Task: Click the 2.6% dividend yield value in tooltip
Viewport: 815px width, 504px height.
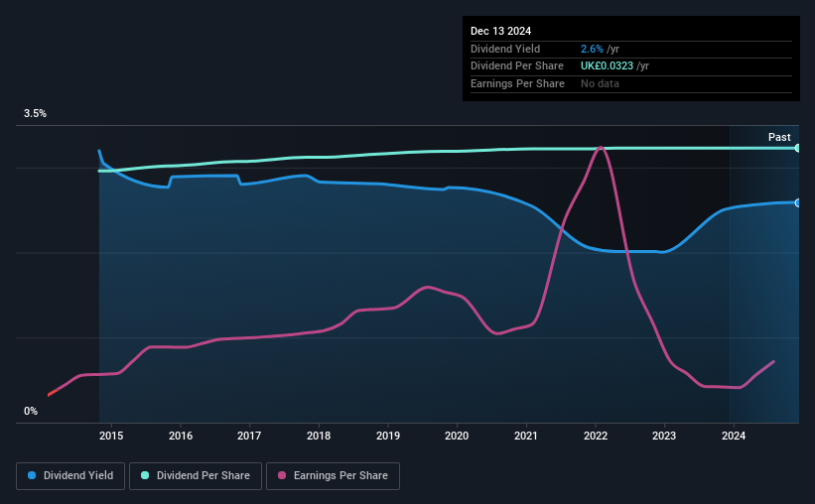Action: tap(592, 49)
